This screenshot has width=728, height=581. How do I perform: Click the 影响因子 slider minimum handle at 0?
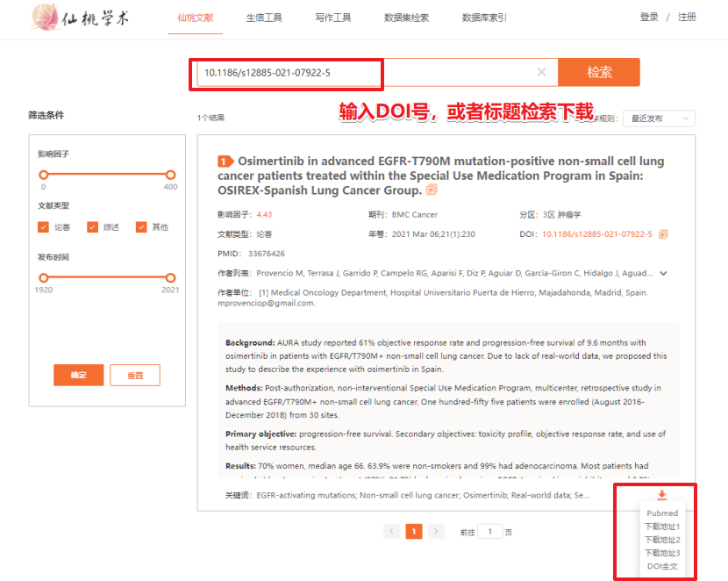click(44, 175)
